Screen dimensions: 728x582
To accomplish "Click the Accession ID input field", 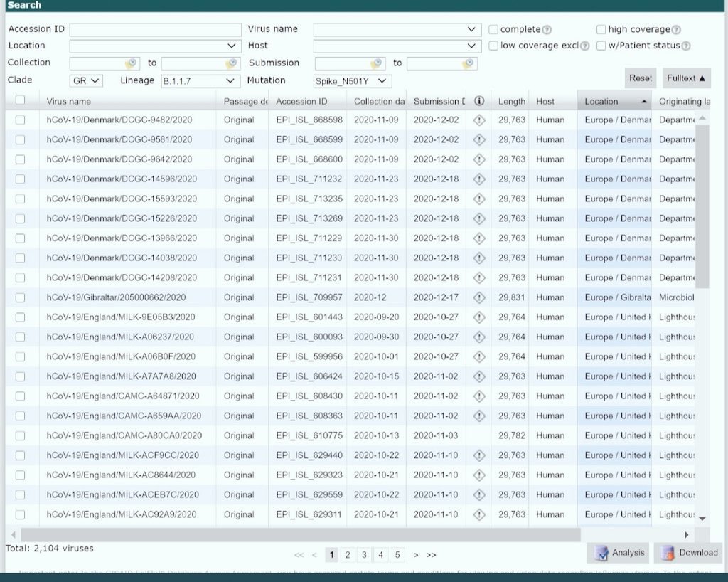I will click(156, 30).
